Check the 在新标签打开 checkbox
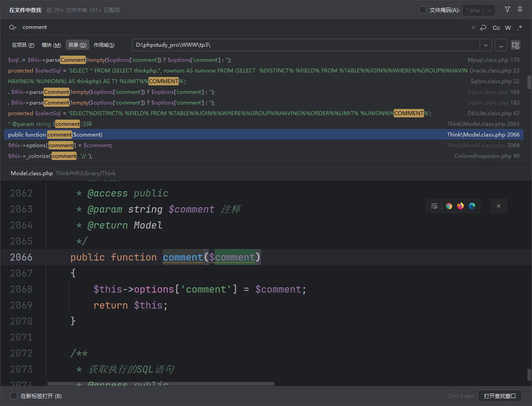This screenshot has width=532, height=406. coord(14,396)
